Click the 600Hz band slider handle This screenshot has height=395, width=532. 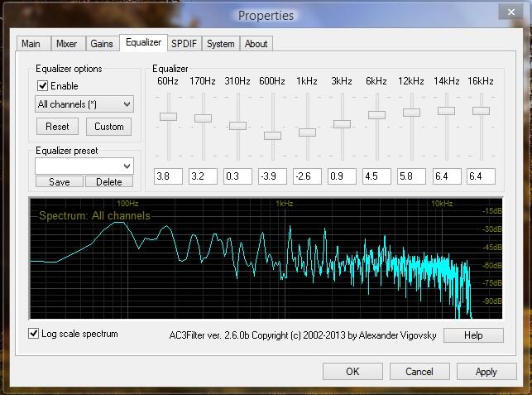272,135
